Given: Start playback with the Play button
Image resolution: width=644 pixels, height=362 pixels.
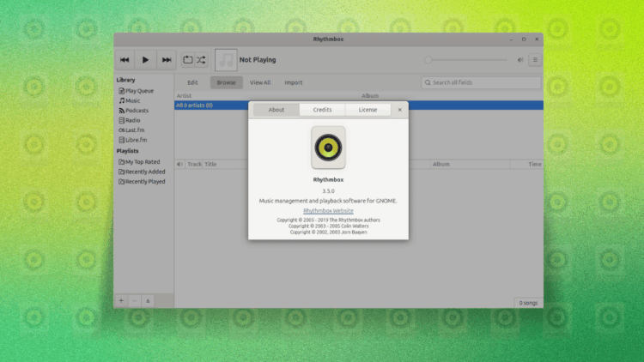Looking at the screenshot, I should click(145, 60).
